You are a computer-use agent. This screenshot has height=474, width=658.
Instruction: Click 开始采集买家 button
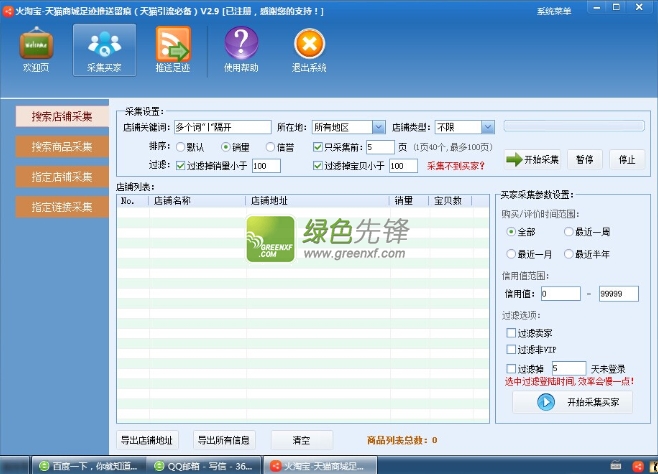click(x=572, y=402)
